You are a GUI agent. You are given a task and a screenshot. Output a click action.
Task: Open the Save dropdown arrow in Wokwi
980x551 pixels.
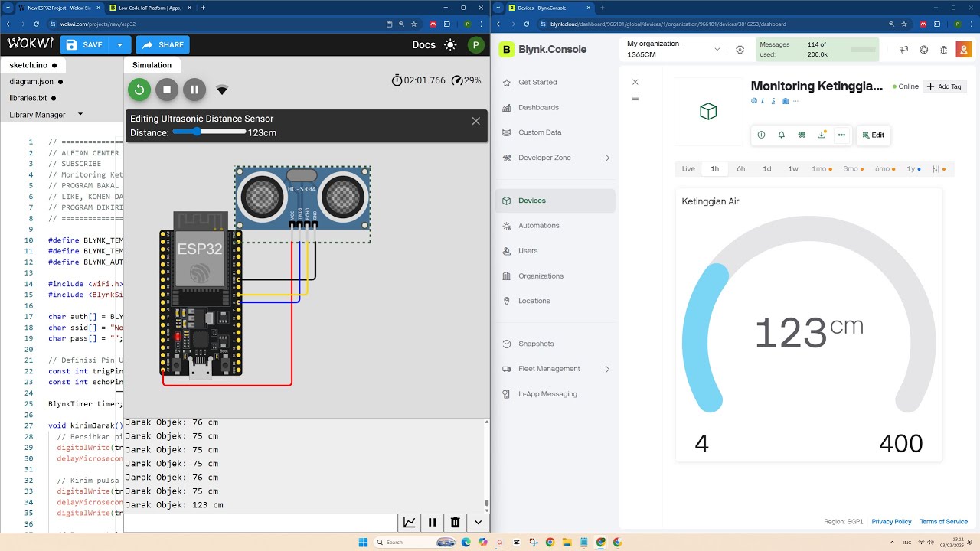pos(119,44)
